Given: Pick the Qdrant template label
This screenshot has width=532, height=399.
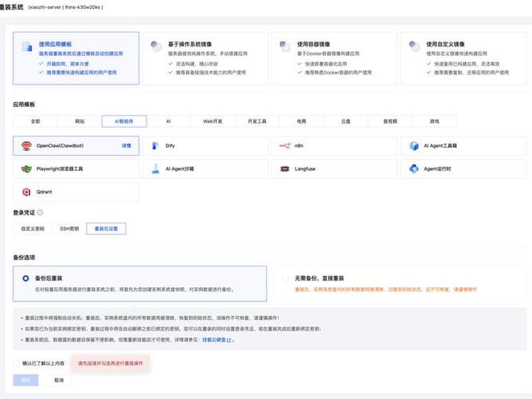Looking at the screenshot, I should pyautogui.click(x=45, y=192).
